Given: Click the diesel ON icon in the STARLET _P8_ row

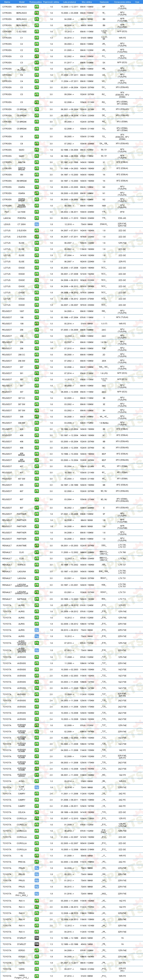Looking at the screenshot, I should tap(37, 944).
